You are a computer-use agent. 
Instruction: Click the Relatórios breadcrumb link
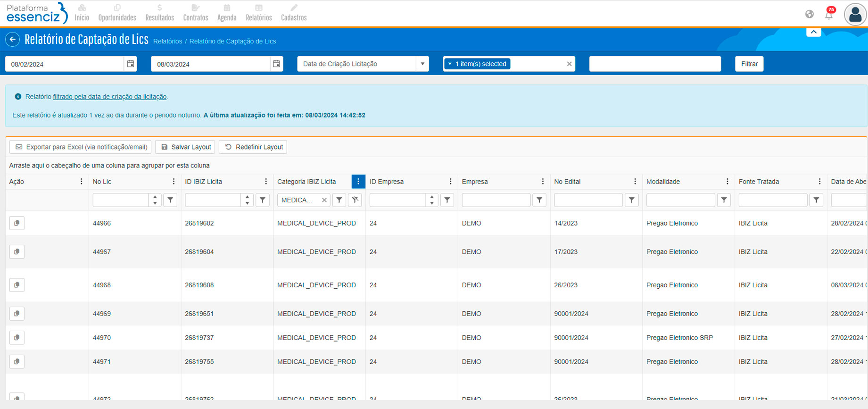168,42
